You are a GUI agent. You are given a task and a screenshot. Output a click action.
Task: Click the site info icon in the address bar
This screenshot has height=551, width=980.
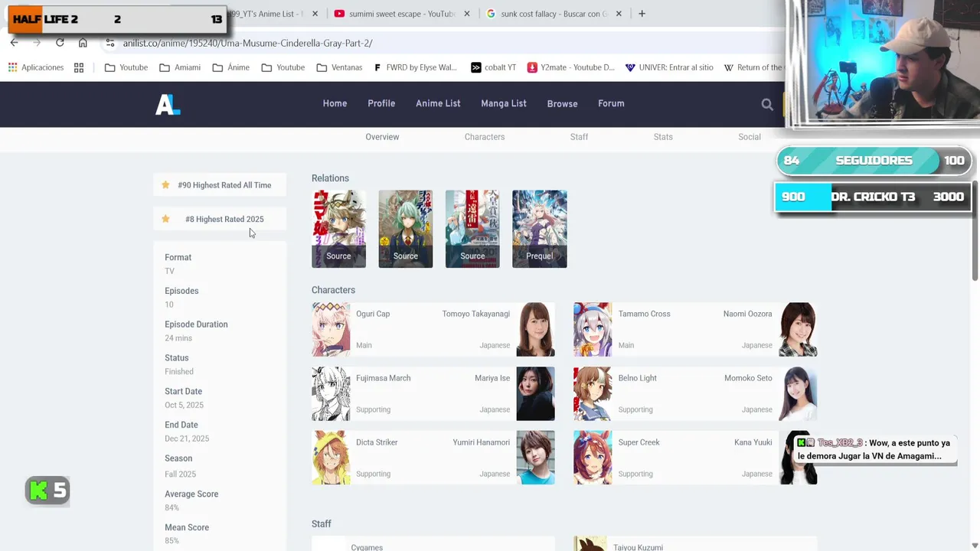click(110, 43)
